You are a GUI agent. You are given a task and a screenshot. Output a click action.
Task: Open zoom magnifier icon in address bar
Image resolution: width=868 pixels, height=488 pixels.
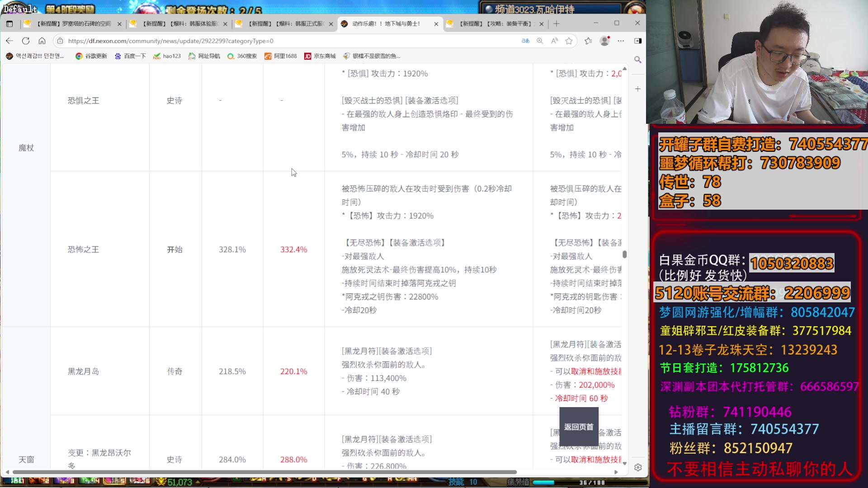pyautogui.click(x=540, y=41)
